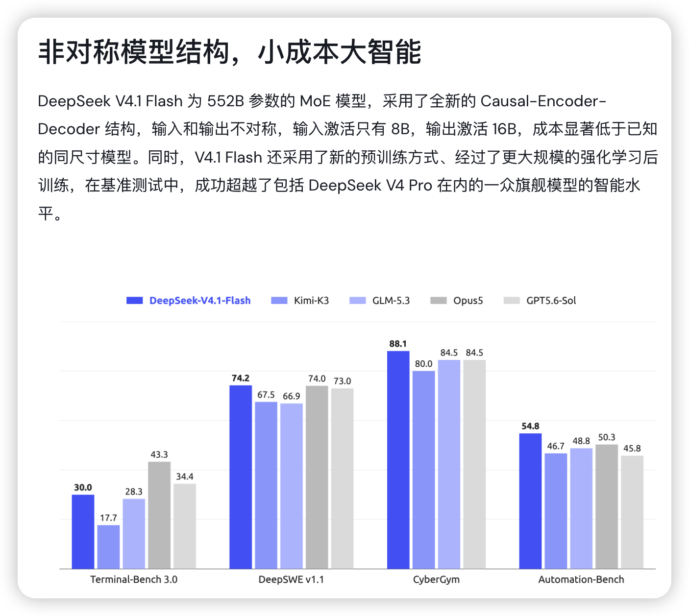The image size is (689, 616).
Task: Click the Kimi-K3 bar in Terminal-Bench 3.0
Action: (108, 547)
